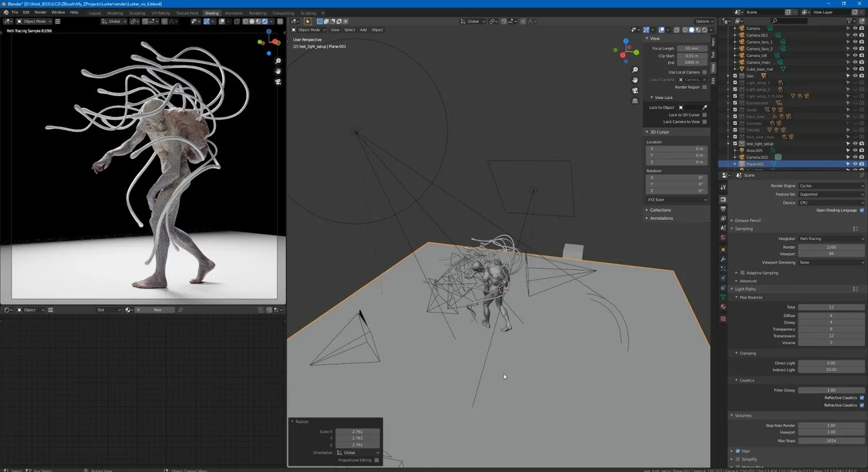Open the Physics properties tab icon
868x472 pixels.
click(x=723, y=278)
